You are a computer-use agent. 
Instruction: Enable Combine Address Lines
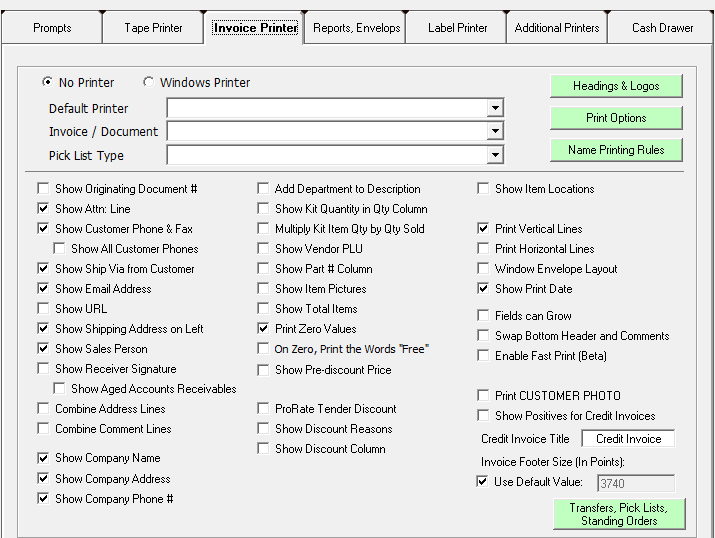click(x=43, y=409)
